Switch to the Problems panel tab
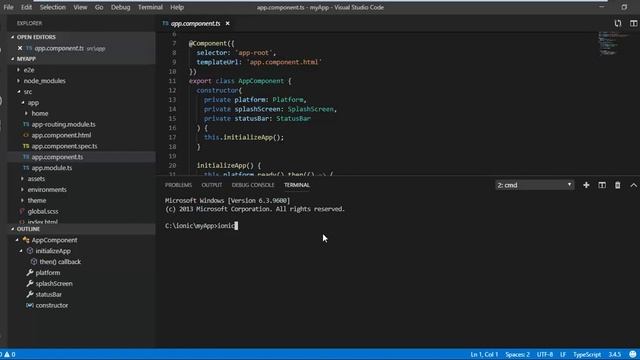The width and height of the screenshot is (640, 360). 178,185
